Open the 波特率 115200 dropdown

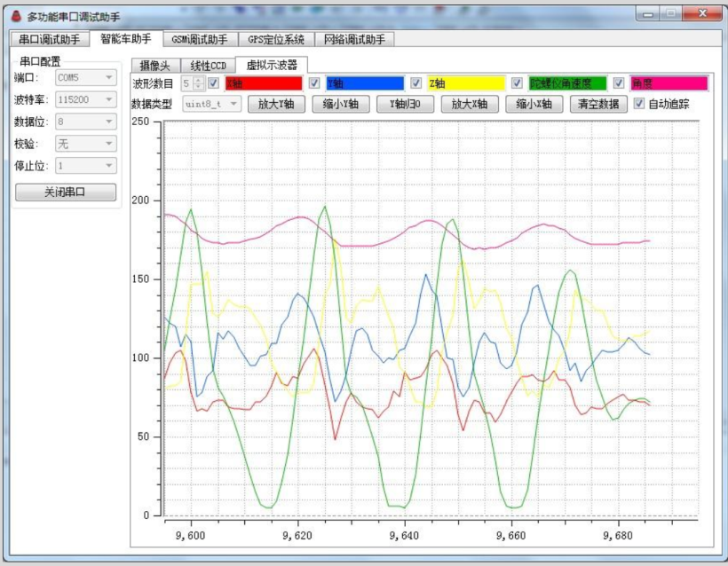pos(86,99)
